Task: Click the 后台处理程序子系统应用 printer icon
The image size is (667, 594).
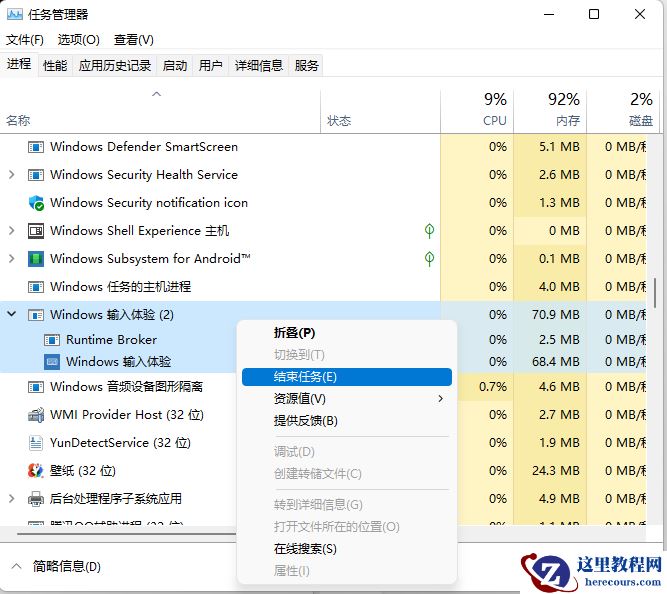Action: pos(36,499)
